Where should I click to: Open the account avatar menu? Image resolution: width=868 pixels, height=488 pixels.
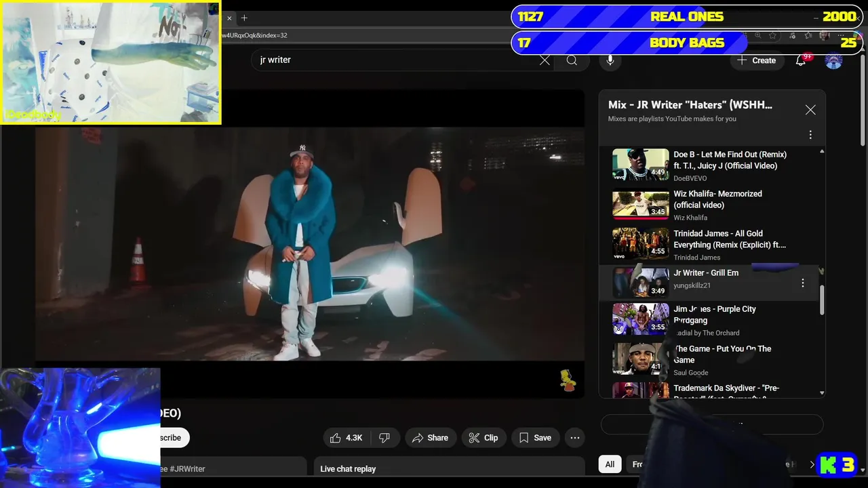(833, 60)
